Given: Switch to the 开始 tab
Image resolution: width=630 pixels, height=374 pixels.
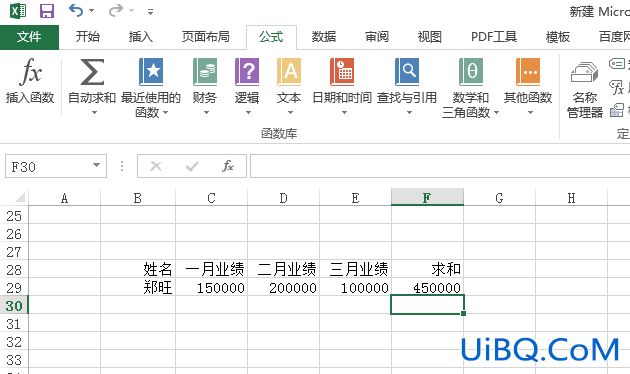Looking at the screenshot, I should point(88,37).
